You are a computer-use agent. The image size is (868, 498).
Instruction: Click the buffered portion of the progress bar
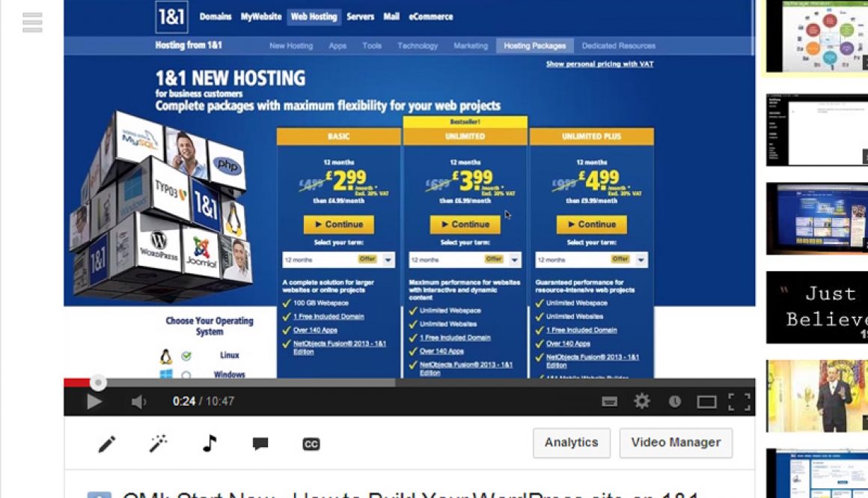tap(249, 382)
